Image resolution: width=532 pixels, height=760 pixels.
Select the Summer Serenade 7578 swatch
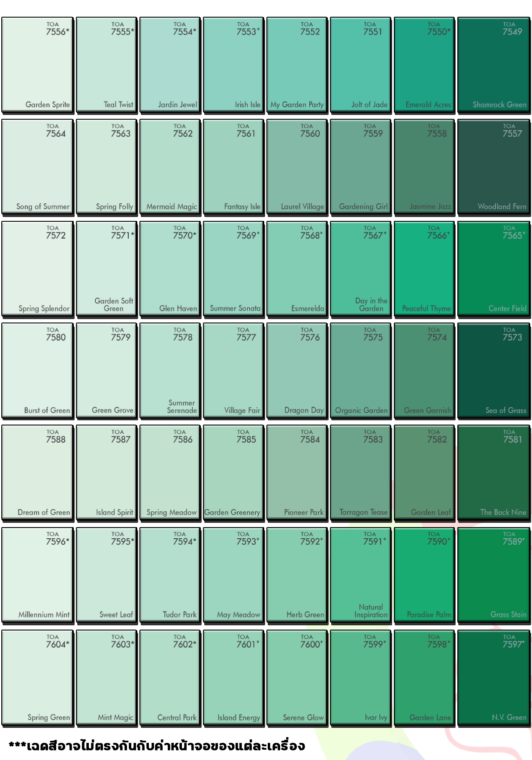pyautogui.click(x=170, y=371)
